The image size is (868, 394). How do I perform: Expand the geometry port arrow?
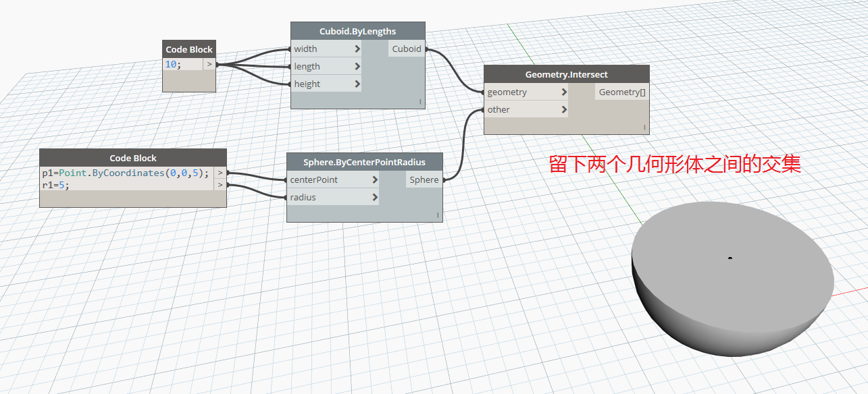pos(563,92)
